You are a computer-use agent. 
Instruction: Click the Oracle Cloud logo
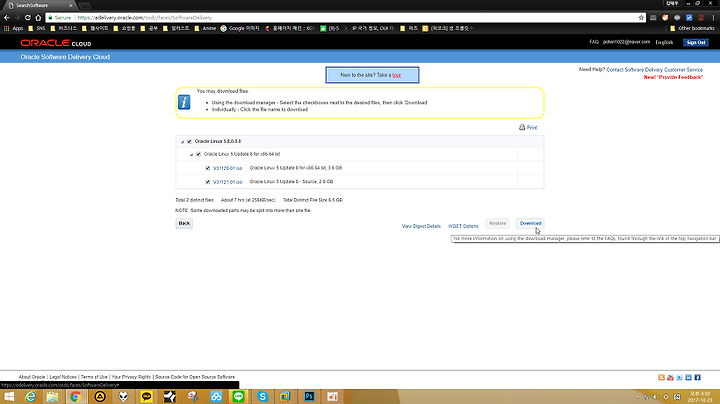56,43
